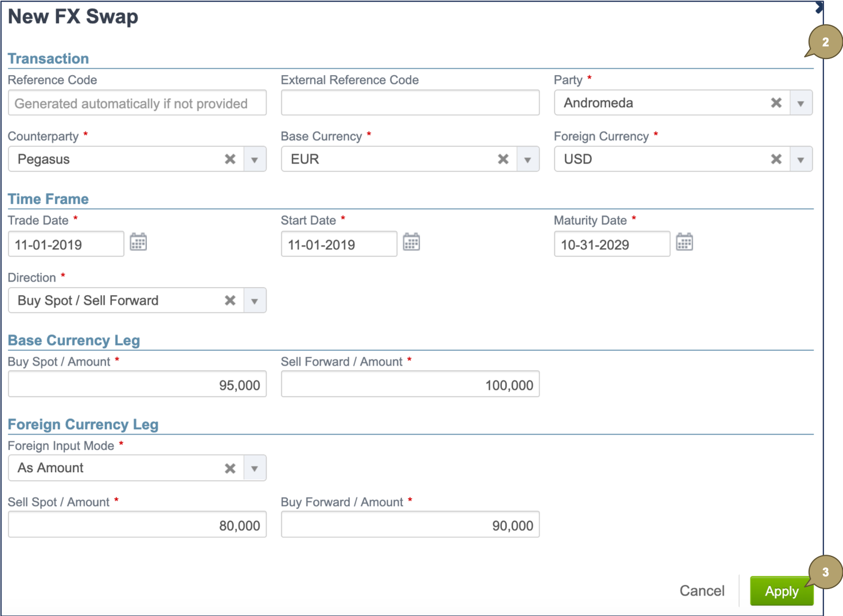843x616 pixels.
Task: Clear the As Amount input mode
Action: (x=230, y=469)
